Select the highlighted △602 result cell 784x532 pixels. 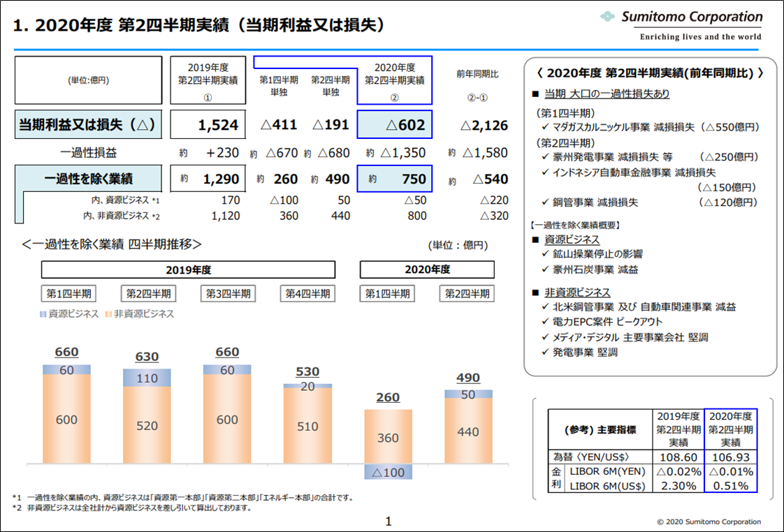[395, 125]
